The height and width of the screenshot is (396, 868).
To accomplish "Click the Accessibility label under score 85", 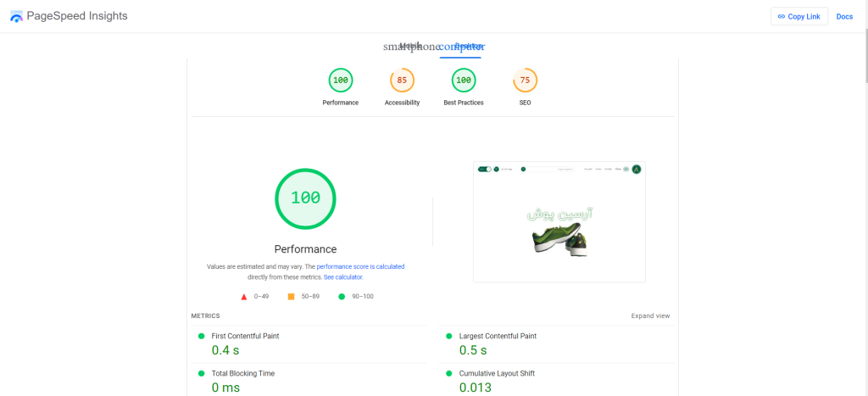I will (402, 103).
